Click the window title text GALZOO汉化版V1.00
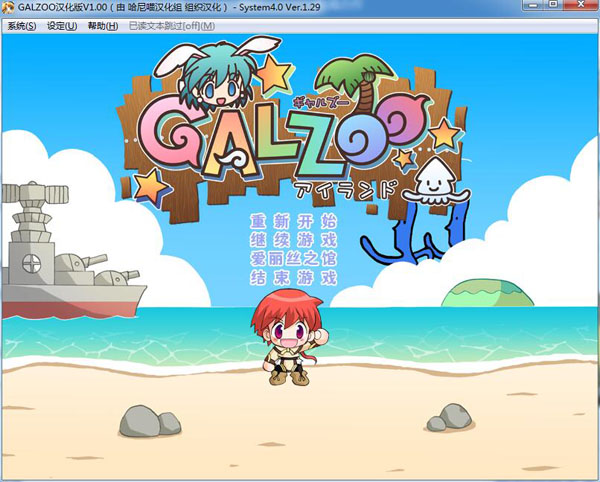 pyautogui.click(x=62, y=7)
